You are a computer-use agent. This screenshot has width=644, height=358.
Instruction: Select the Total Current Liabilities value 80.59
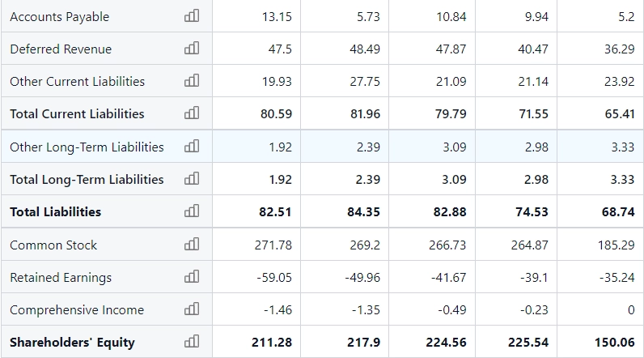[x=276, y=114]
